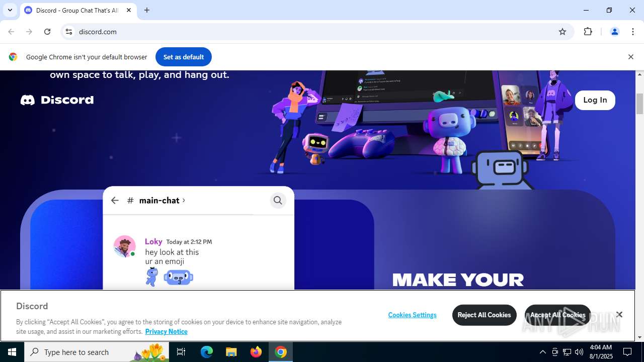The image size is (644, 362).
Task: Click the search magnifier in main-chat mockup
Action: tap(278, 201)
